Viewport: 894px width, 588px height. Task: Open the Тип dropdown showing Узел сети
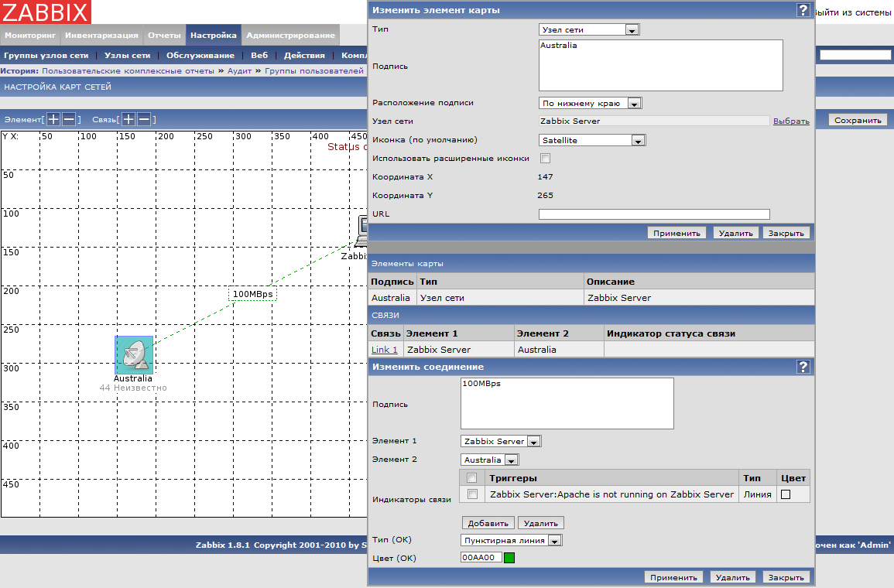pos(589,29)
